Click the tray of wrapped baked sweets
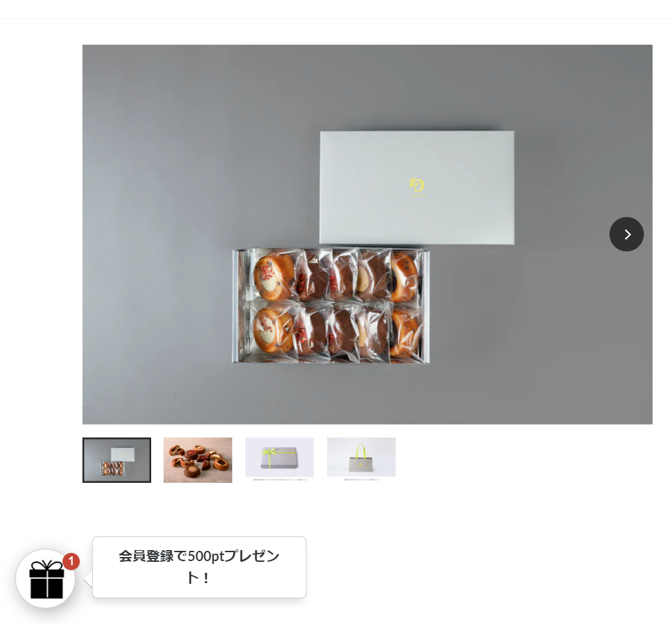The image size is (672, 625). tap(331, 306)
